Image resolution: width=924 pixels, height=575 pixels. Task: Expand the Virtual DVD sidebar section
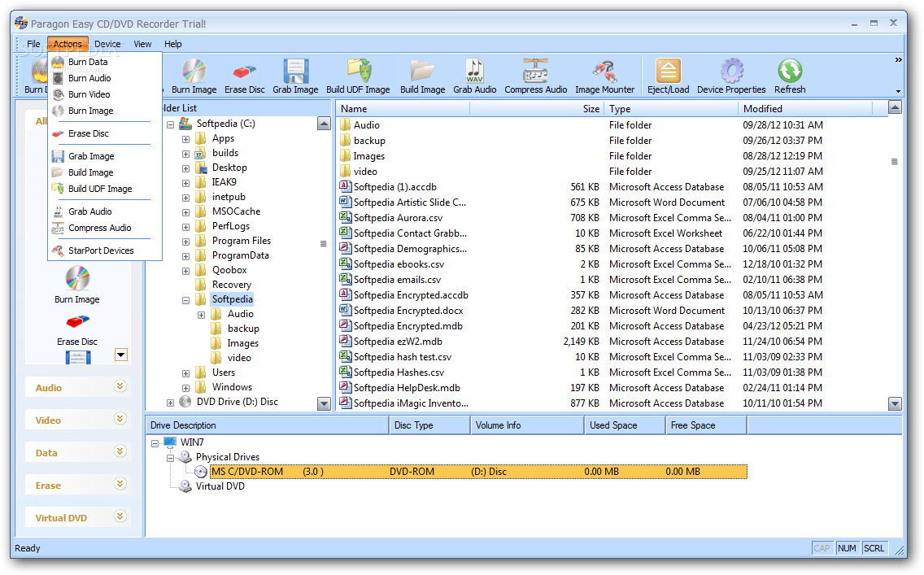(120, 516)
